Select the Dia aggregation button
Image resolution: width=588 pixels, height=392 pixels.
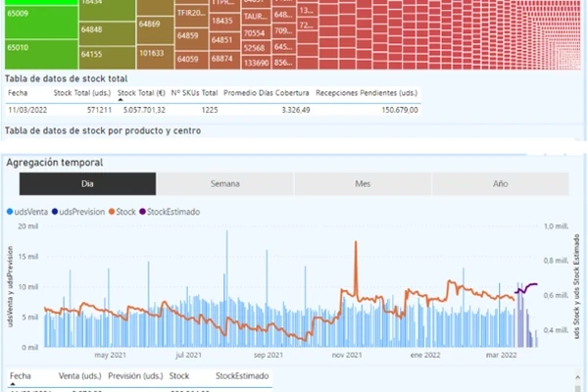tap(88, 183)
